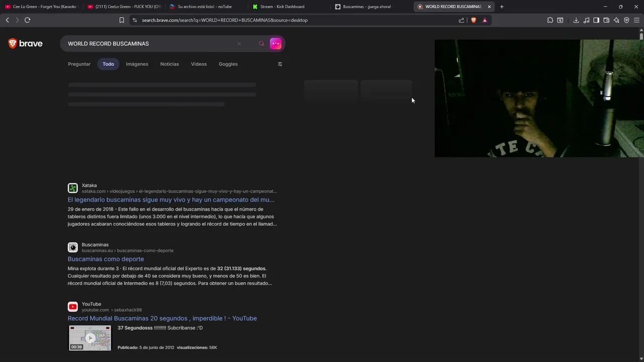
Task: Click the Brave search logo
Action: [x=26, y=44]
